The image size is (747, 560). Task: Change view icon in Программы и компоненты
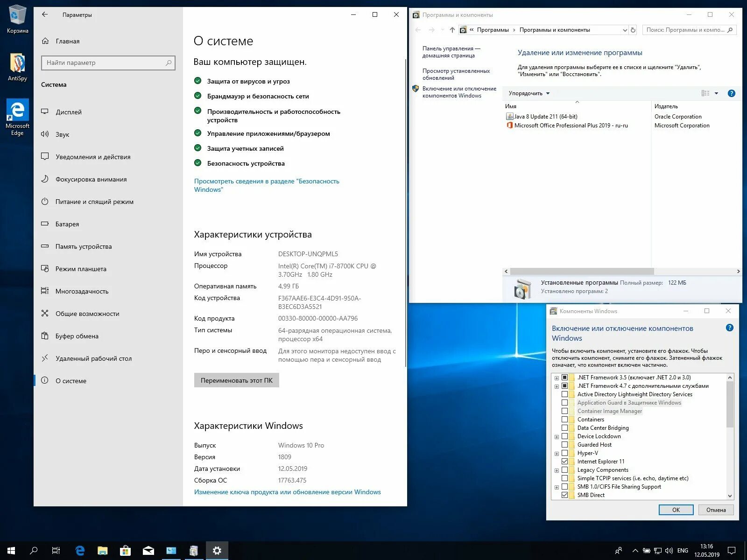(705, 93)
